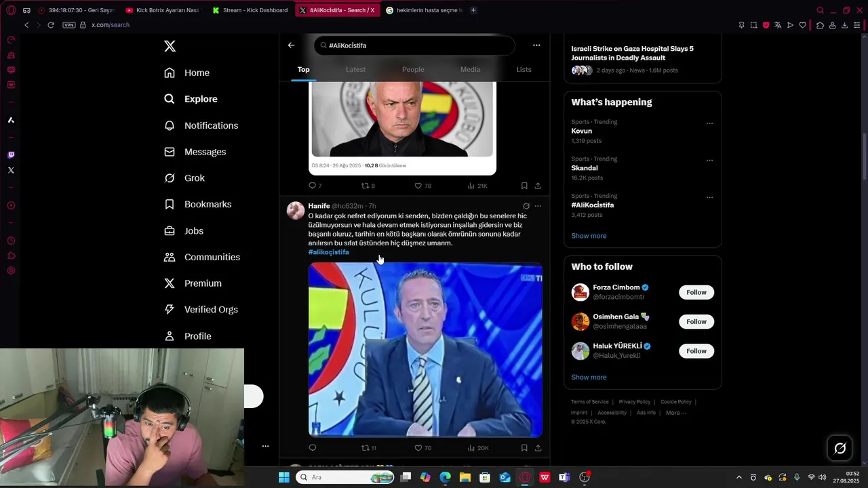Image resolution: width=868 pixels, height=488 pixels.
Task: Open the Terms of Service link
Action: 590,402
